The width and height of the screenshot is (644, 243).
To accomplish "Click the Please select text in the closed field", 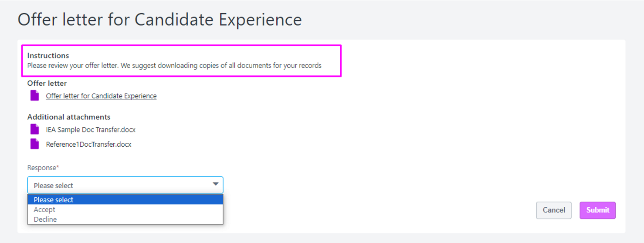I will pyautogui.click(x=53, y=186).
